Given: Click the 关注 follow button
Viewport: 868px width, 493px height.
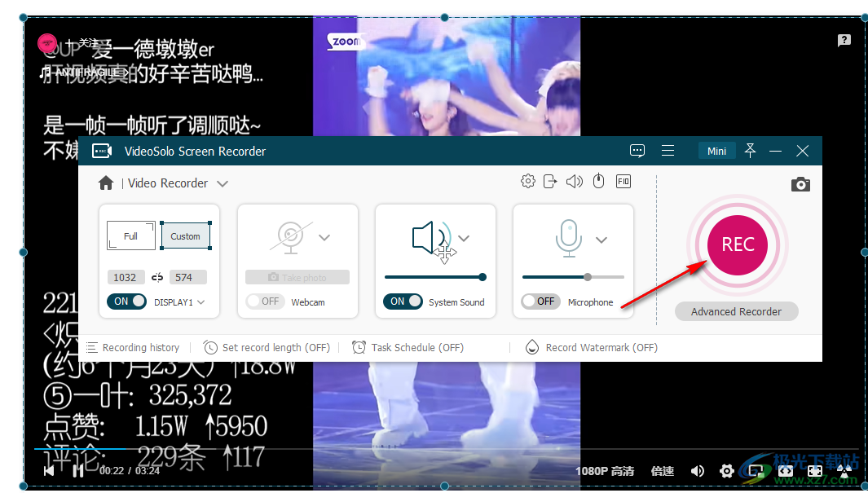Looking at the screenshot, I should pyautogui.click(x=82, y=43).
